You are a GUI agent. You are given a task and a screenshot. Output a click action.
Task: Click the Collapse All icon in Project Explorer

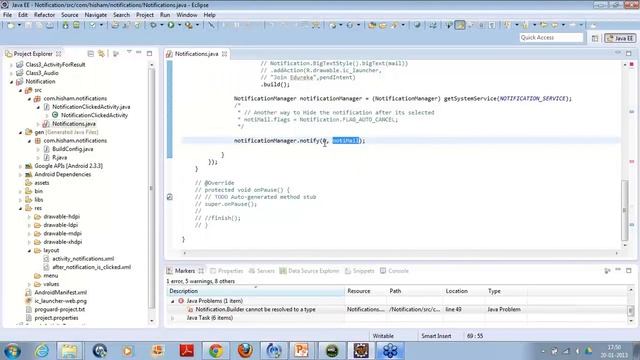tap(91, 53)
